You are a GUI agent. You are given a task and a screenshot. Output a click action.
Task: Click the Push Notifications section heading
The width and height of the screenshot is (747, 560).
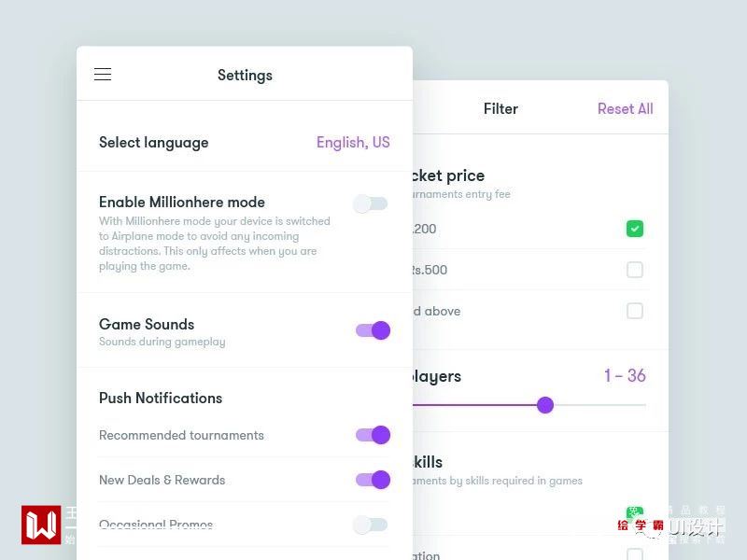click(161, 399)
